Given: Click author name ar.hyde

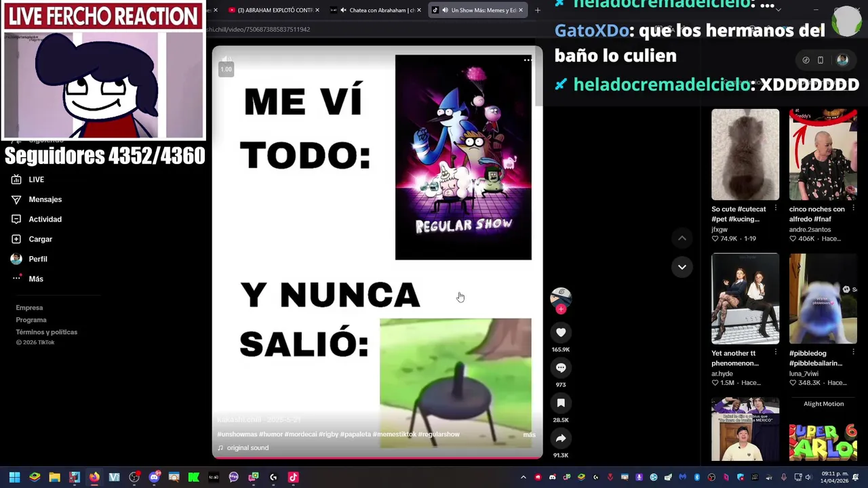Looking at the screenshot, I should point(723,374).
